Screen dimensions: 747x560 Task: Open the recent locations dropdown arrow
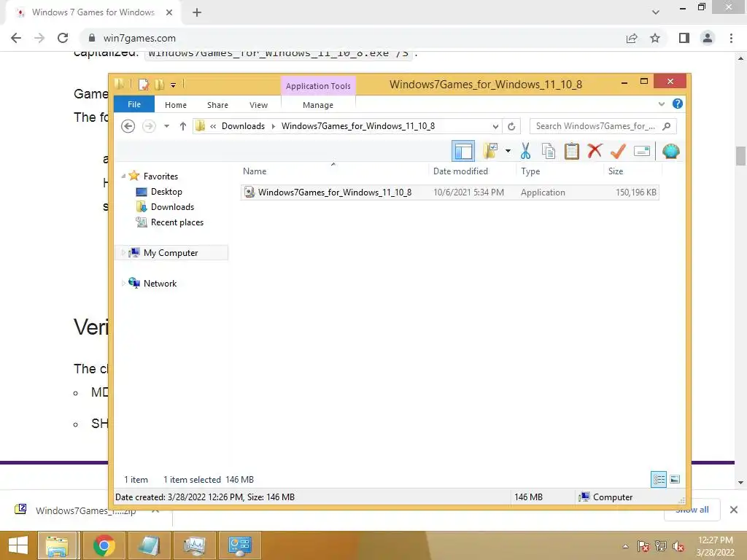(166, 126)
